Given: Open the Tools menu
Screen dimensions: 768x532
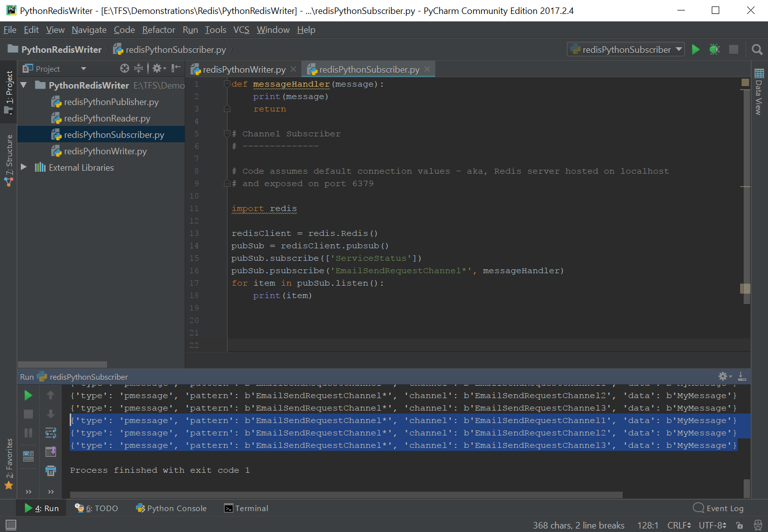Looking at the screenshot, I should pyautogui.click(x=216, y=30).
